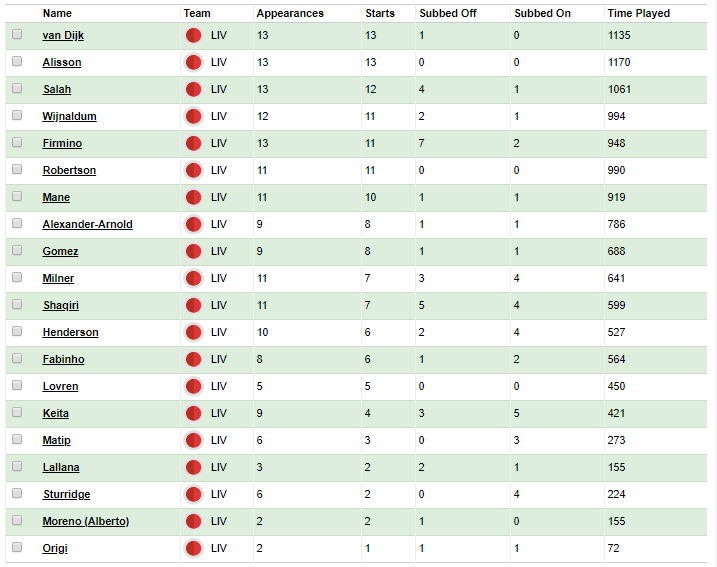This screenshot has width=717, height=567.
Task: Click the Liverpool badge in Henderson's row
Action: point(193,332)
